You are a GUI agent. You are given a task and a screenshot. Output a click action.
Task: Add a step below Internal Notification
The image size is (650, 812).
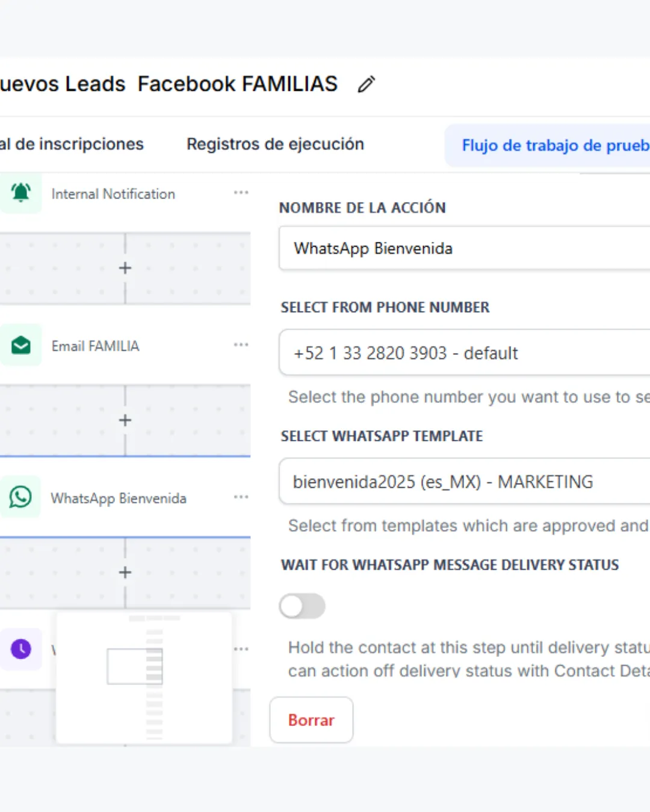pyautogui.click(x=125, y=268)
